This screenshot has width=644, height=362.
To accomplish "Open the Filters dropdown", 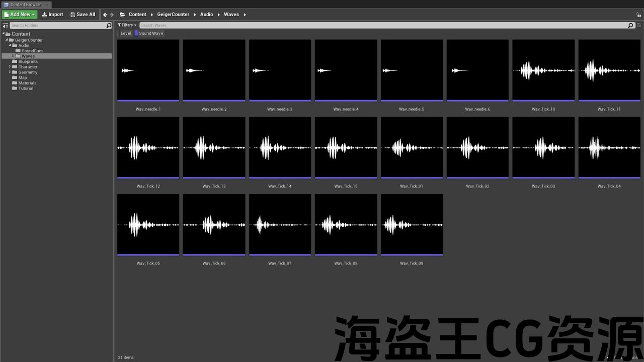I will click(x=127, y=25).
